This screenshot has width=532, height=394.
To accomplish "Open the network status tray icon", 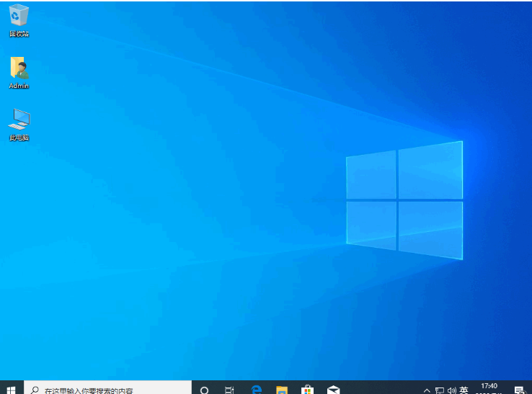I will (x=439, y=390).
